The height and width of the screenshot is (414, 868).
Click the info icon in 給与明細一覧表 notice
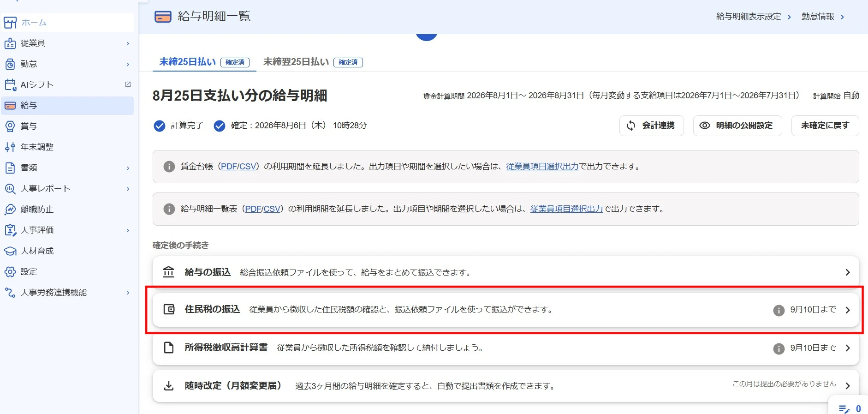[x=169, y=209]
